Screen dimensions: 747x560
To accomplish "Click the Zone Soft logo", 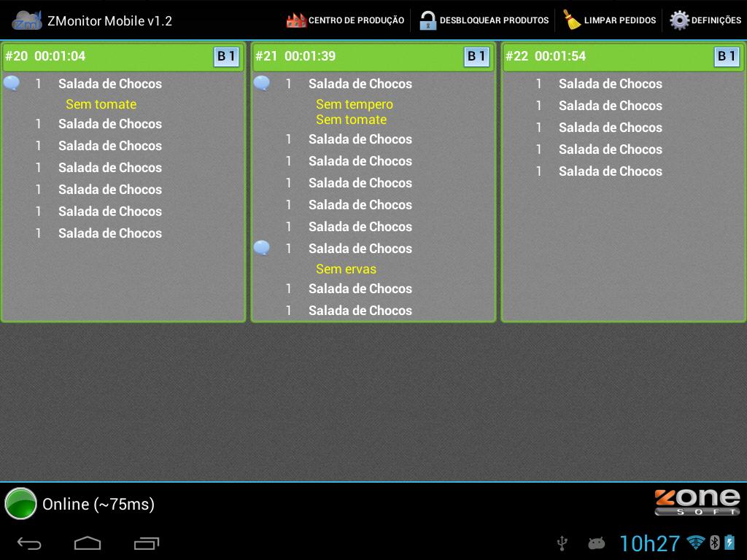I will pos(697,502).
